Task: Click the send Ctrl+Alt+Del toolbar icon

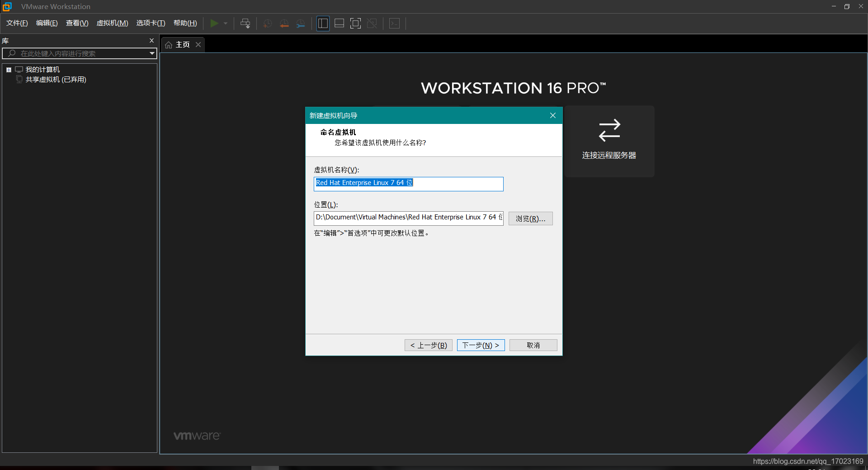Action: coord(245,23)
